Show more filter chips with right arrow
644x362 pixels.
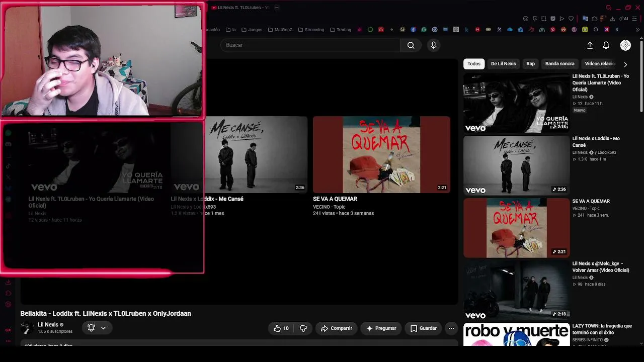(625, 64)
